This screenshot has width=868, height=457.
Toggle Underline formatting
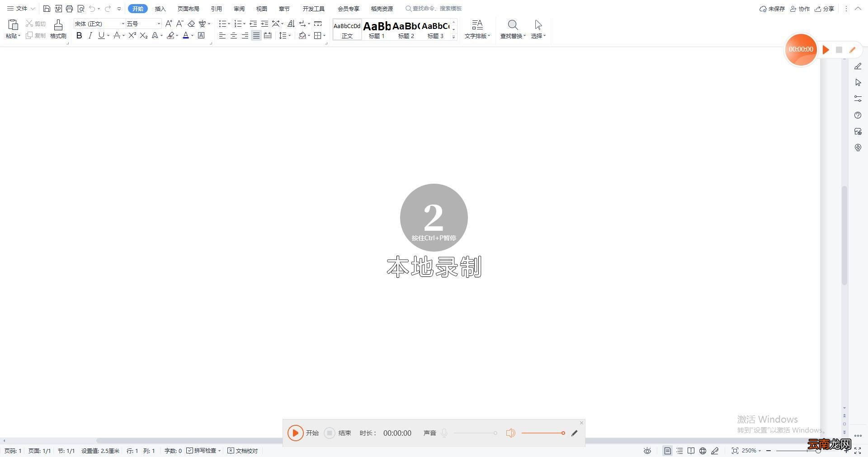point(101,35)
